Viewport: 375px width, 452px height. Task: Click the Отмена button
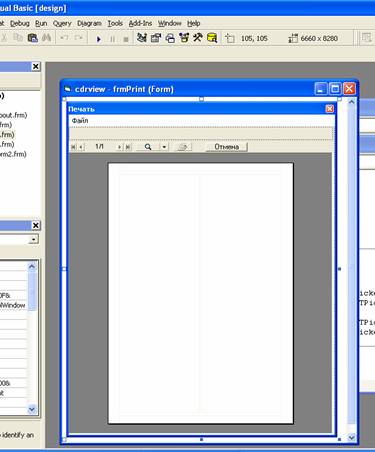pos(227,147)
